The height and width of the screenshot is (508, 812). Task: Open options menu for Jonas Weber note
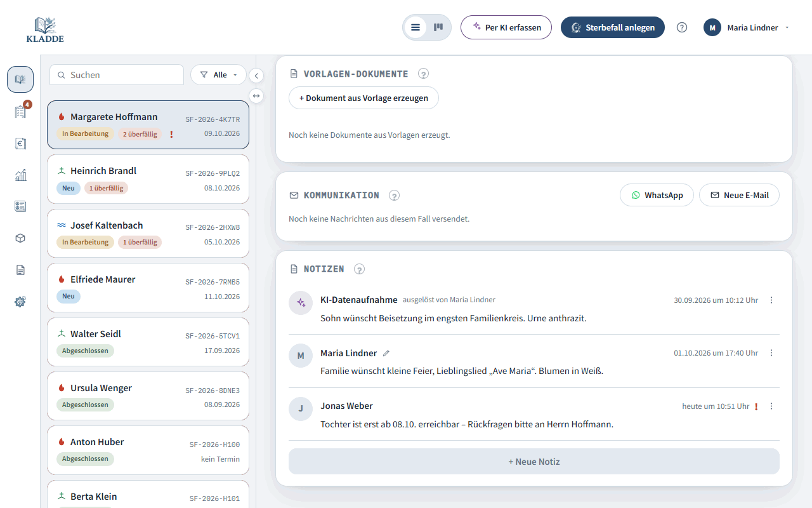[771, 406]
